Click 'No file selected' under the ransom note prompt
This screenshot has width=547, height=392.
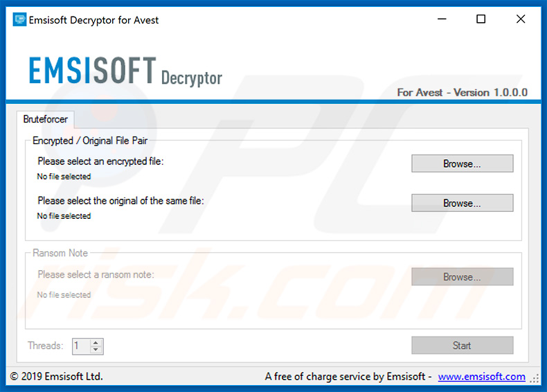point(64,295)
